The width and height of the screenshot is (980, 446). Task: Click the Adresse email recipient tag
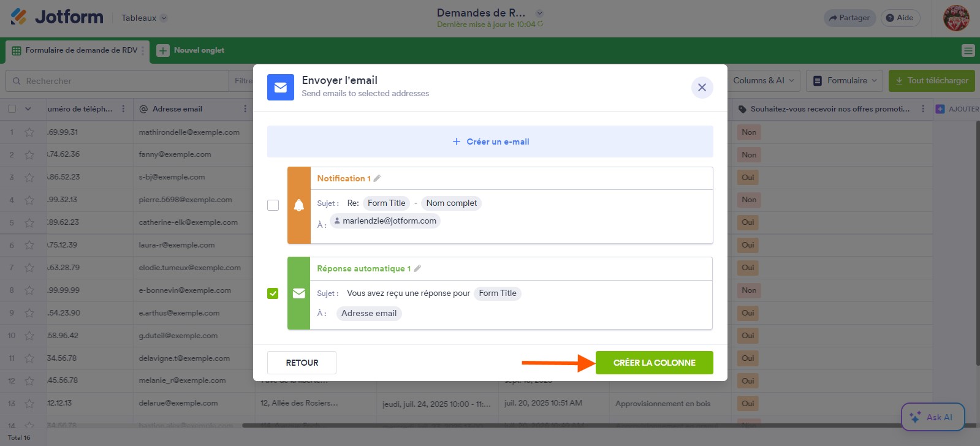pos(369,314)
